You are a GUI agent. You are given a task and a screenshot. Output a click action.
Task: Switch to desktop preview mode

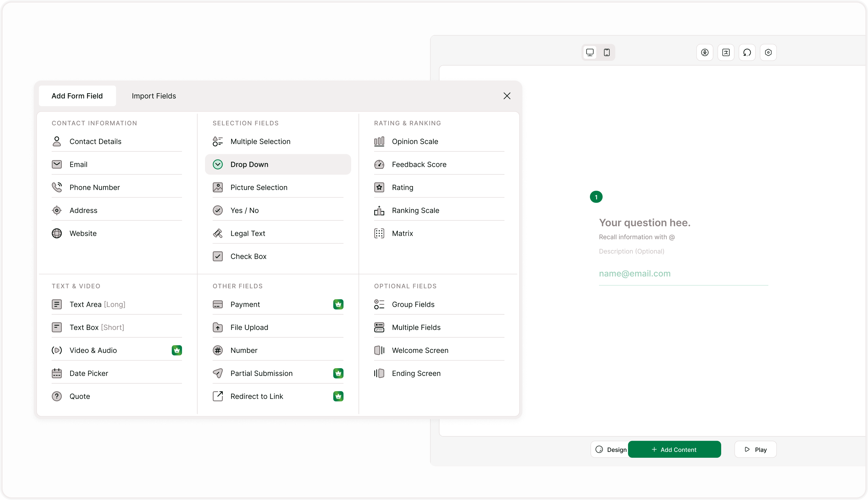coord(590,53)
